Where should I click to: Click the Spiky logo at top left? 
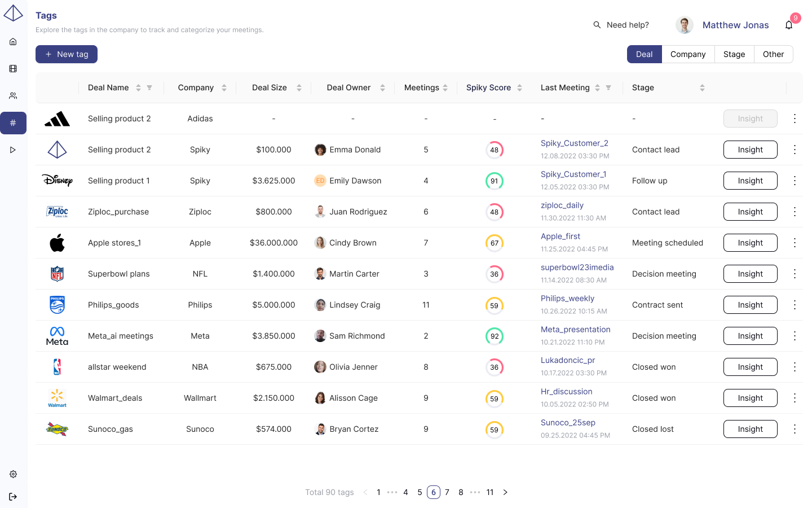click(x=13, y=13)
